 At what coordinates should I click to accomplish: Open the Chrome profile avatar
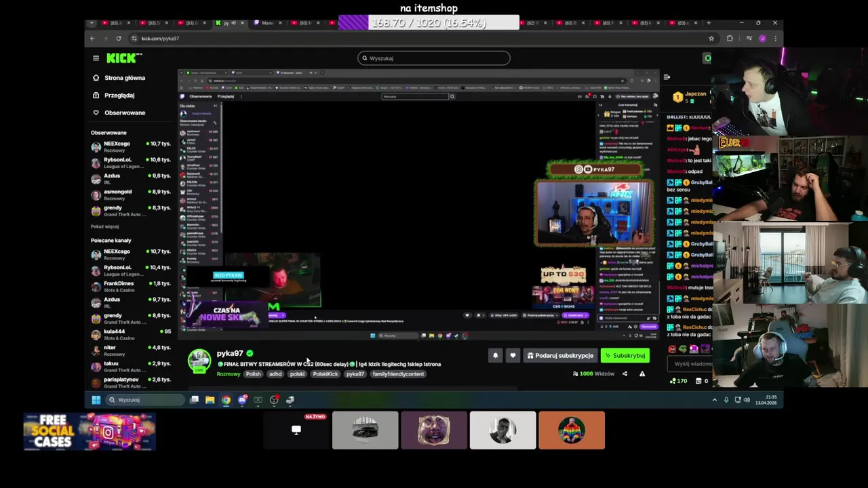tap(762, 39)
